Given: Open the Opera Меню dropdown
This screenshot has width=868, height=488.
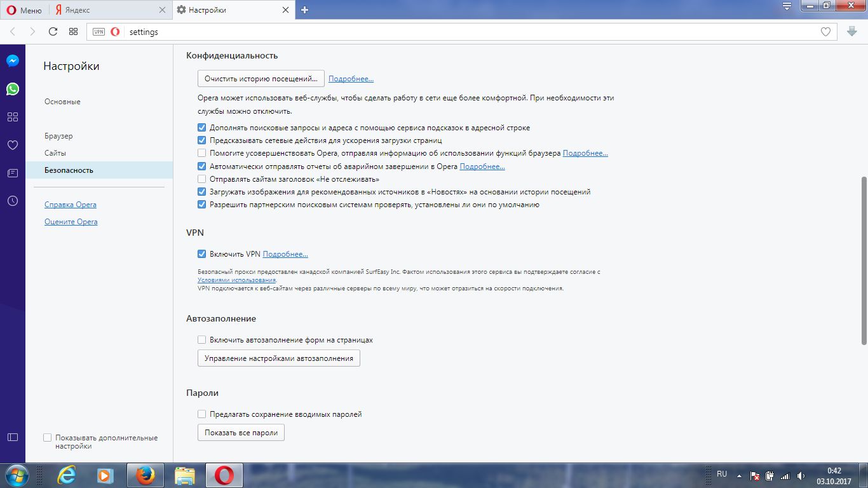Looking at the screenshot, I should [x=24, y=10].
